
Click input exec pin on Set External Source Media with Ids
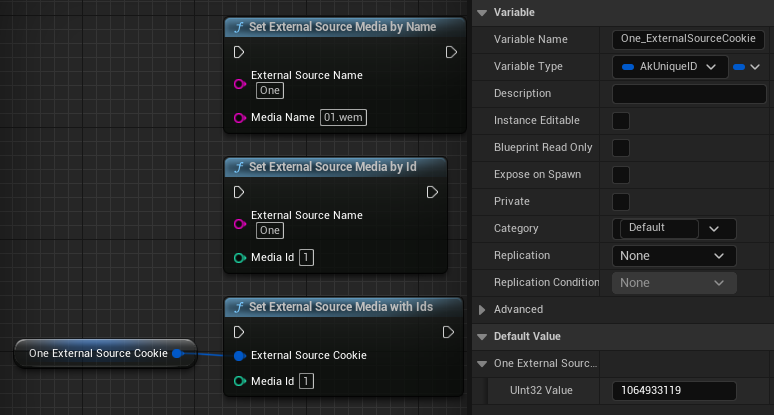[x=238, y=331]
